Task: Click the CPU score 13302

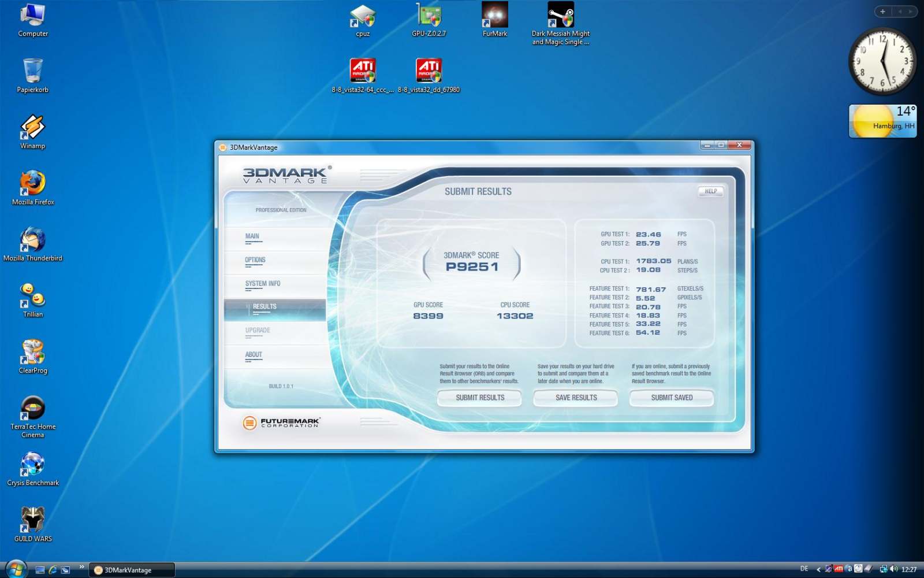Action: point(515,316)
